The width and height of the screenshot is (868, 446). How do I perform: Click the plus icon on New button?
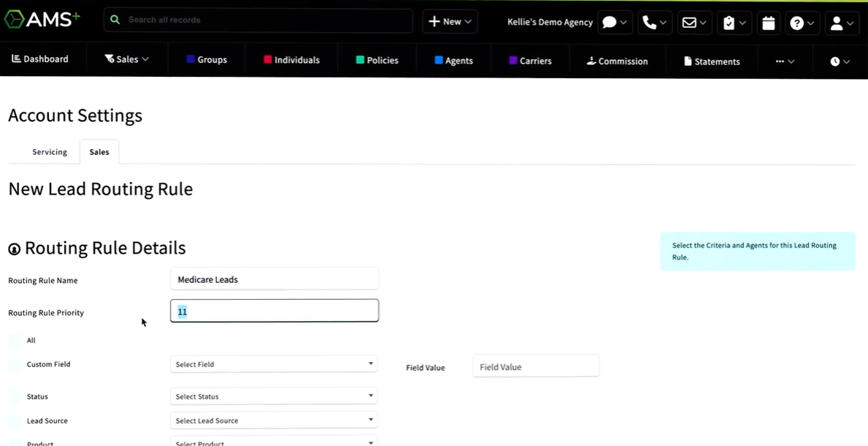(435, 22)
